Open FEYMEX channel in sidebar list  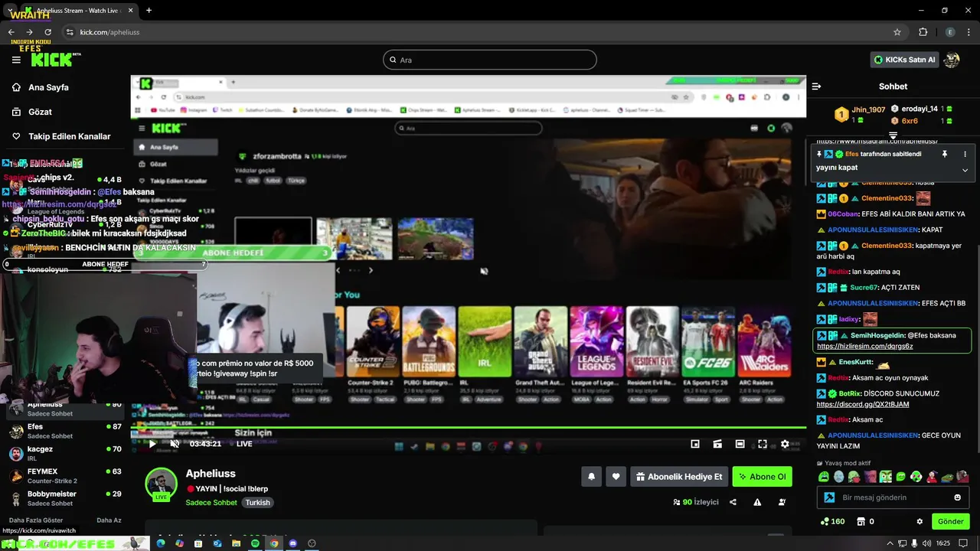pyautogui.click(x=65, y=476)
